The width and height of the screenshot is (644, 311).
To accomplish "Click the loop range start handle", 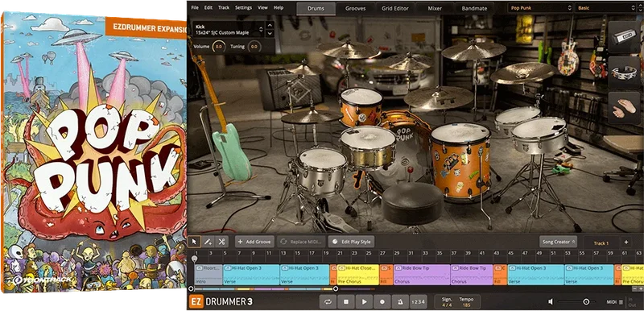I will (191, 288).
